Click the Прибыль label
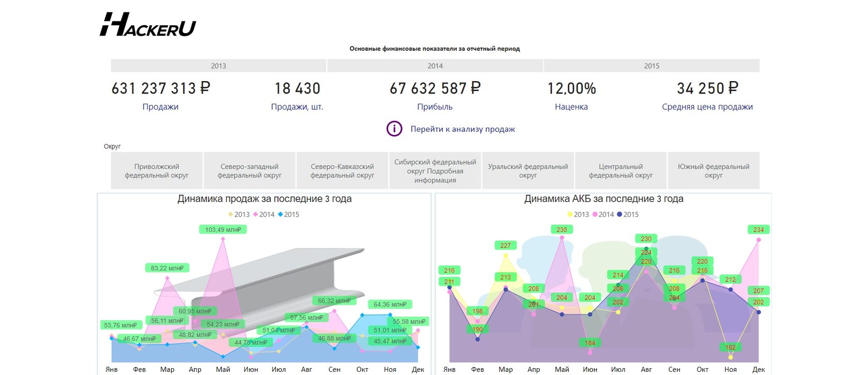 point(435,107)
